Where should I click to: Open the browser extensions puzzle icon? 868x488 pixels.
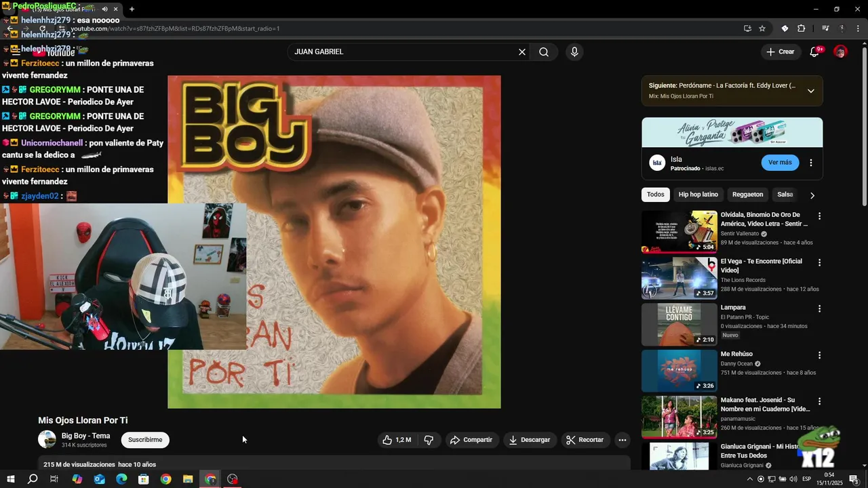[801, 28]
